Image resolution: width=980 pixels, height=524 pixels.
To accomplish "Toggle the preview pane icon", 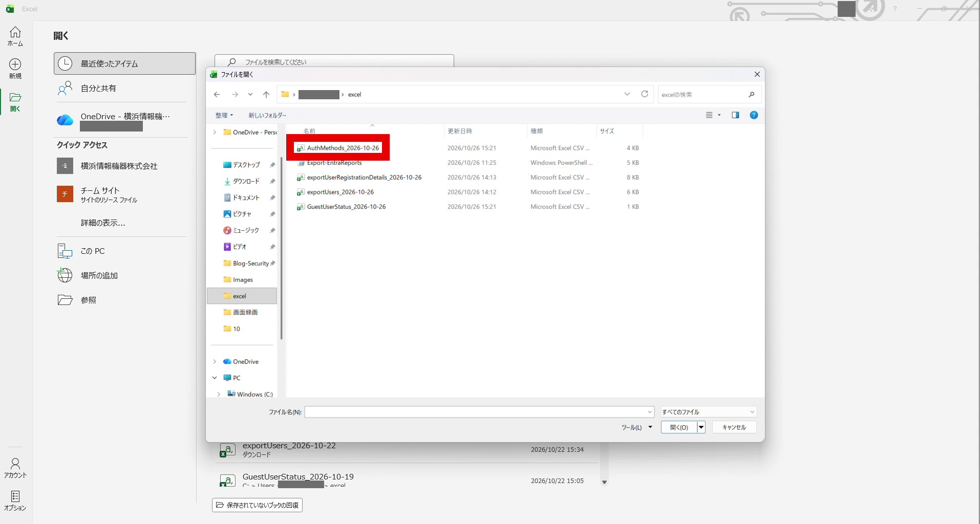I will coord(735,115).
